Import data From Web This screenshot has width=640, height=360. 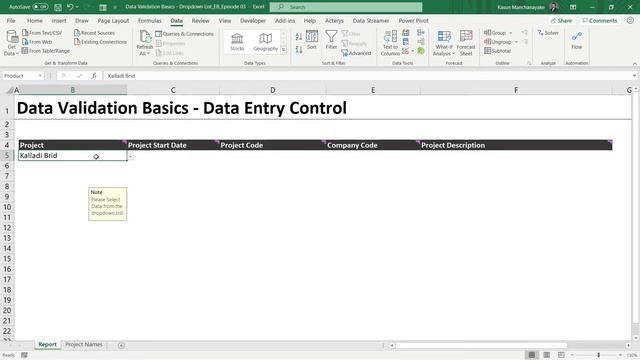pyautogui.click(x=37, y=42)
